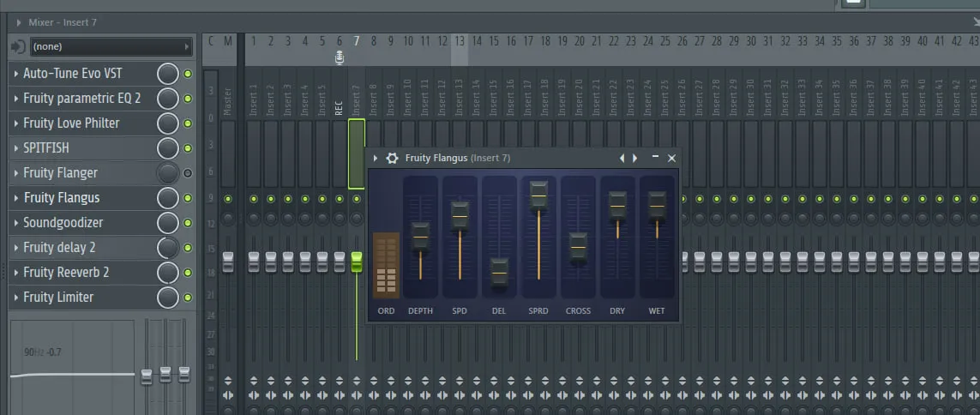Click the input routing icon beside (none)
The image size is (980, 415).
[x=19, y=47]
